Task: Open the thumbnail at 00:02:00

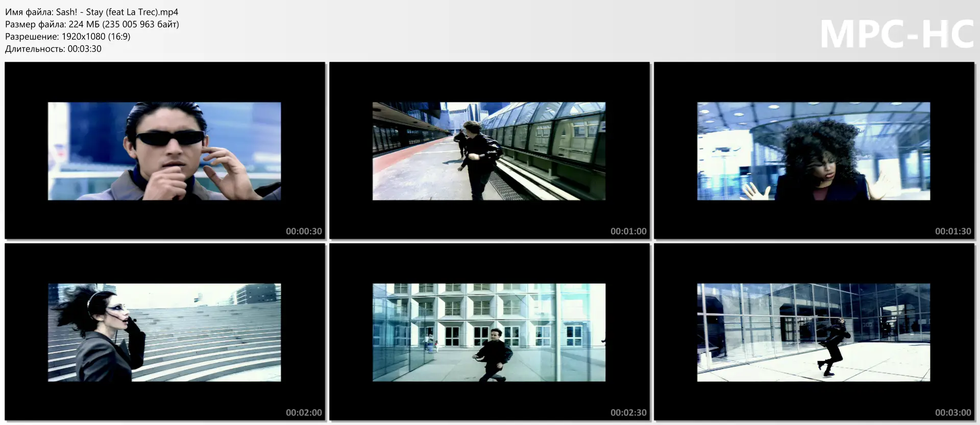Action: point(165,332)
